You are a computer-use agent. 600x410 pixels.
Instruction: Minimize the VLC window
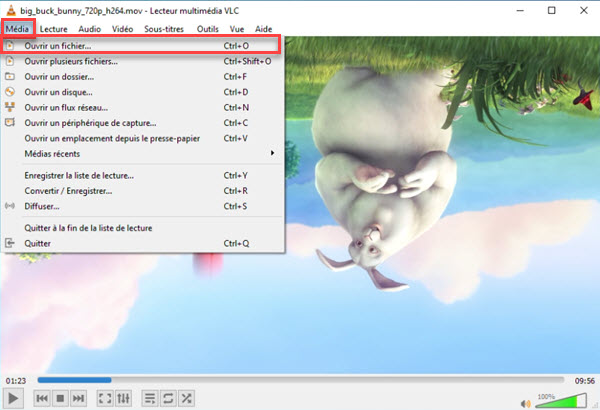[520, 10]
